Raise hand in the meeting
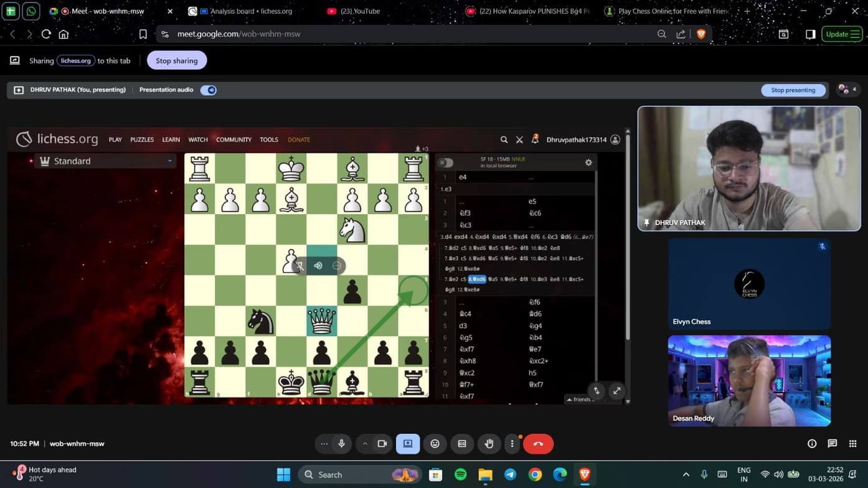868x488 pixels. pyautogui.click(x=489, y=444)
